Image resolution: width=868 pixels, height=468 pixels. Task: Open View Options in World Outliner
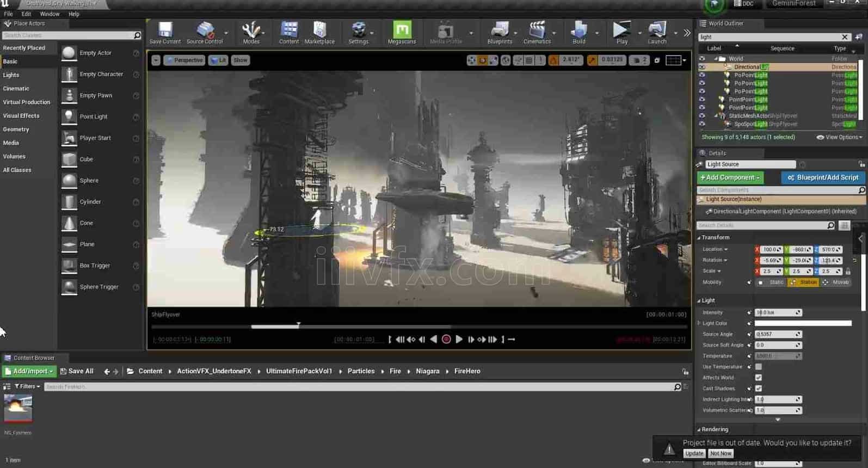(839, 137)
